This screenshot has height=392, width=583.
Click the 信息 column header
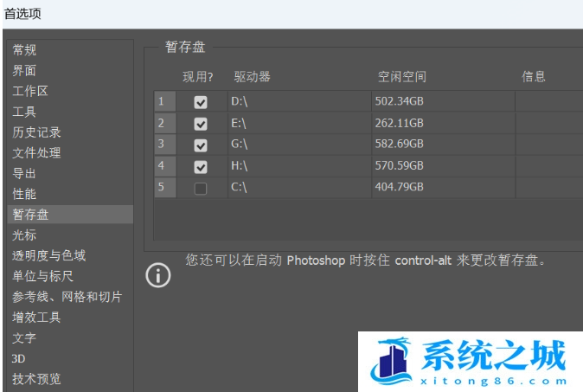pos(534,77)
